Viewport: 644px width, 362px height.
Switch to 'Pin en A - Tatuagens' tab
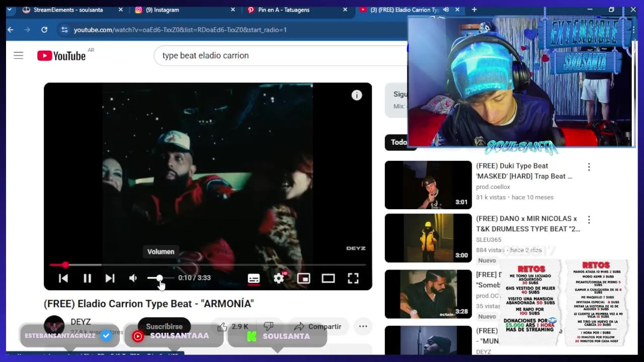297,10
